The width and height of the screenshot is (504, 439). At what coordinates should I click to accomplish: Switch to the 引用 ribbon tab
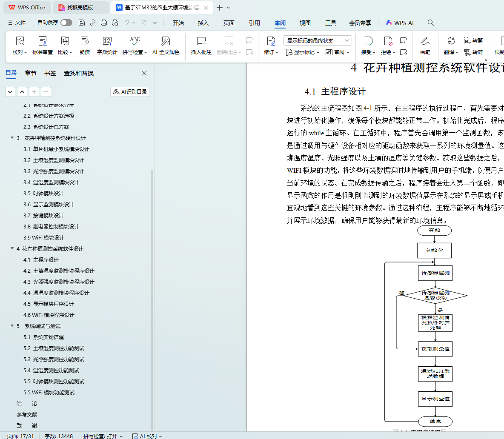254,23
